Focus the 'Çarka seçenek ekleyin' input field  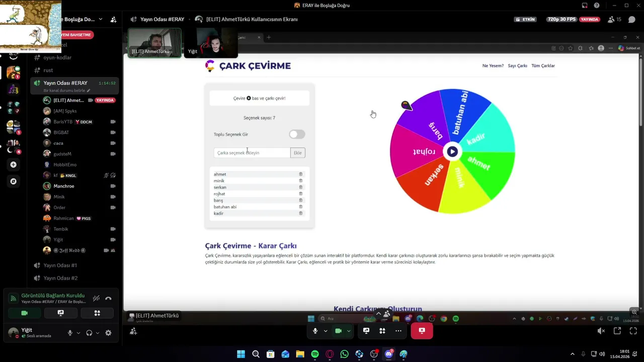[x=252, y=153]
